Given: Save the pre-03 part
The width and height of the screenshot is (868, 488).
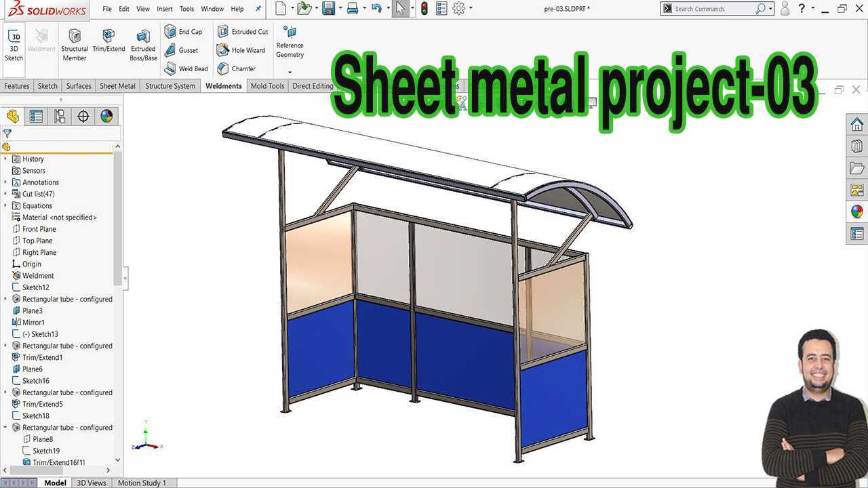Looking at the screenshot, I should coord(328,9).
